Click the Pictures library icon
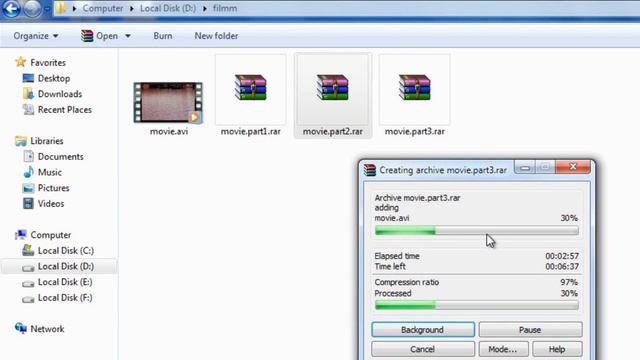Image resolution: width=640 pixels, height=360 pixels. [x=28, y=188]
